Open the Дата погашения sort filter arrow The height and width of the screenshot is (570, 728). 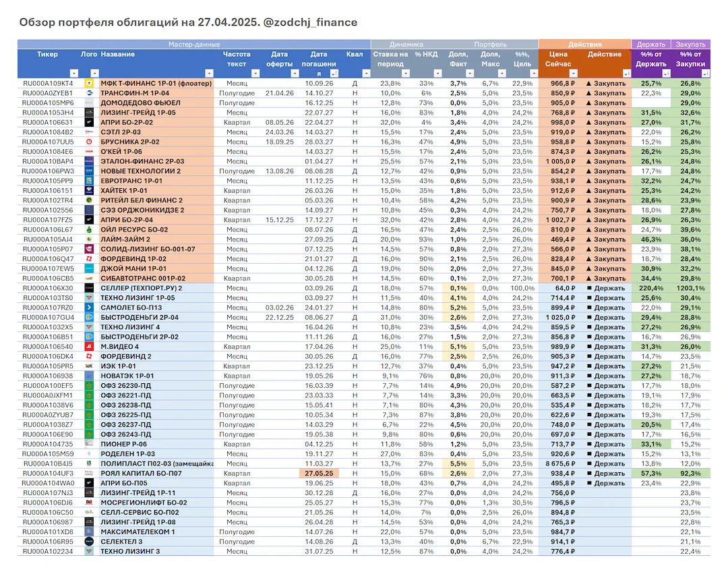click(334, 74)
